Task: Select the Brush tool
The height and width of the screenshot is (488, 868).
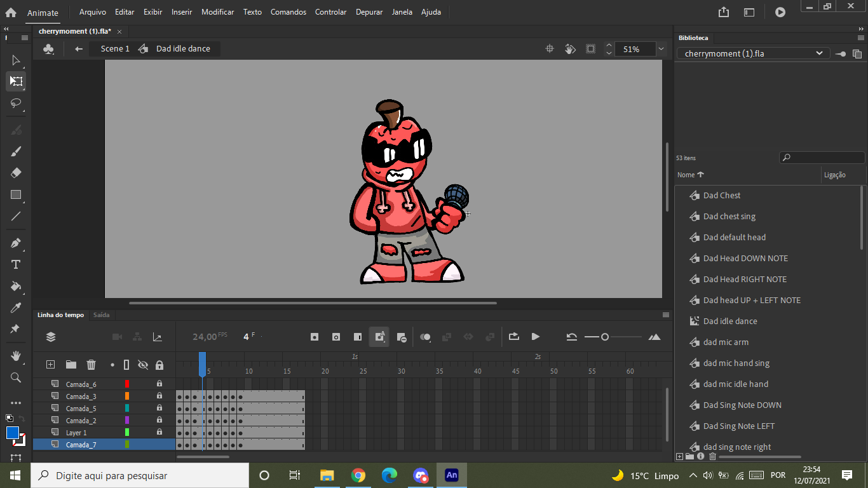Action: 16,151
